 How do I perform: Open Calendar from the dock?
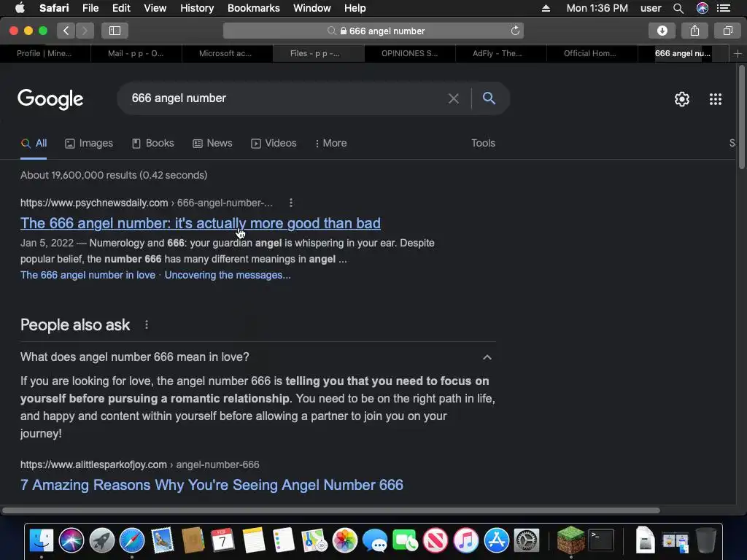222,540
